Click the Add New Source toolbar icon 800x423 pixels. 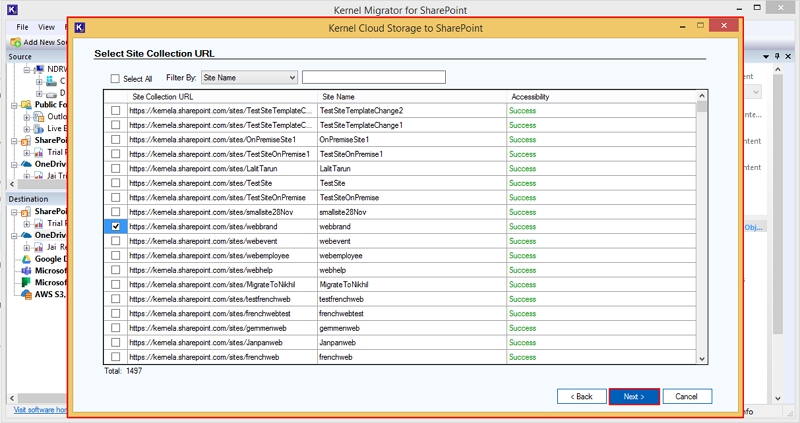coord(15,42)
